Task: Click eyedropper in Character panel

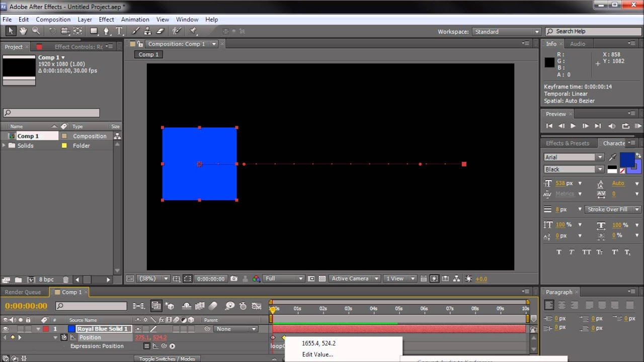Action: point(612,157)
